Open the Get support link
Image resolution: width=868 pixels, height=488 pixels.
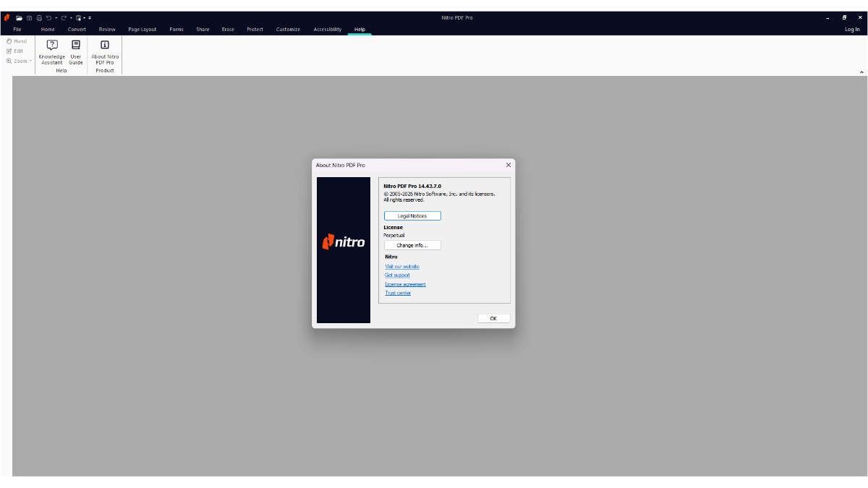coord(397,275)
